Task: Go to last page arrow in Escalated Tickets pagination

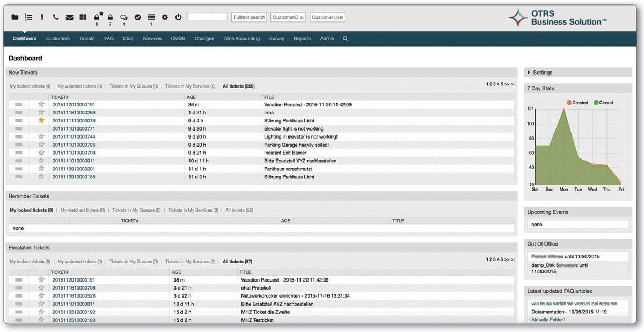Action: point(513,259)
